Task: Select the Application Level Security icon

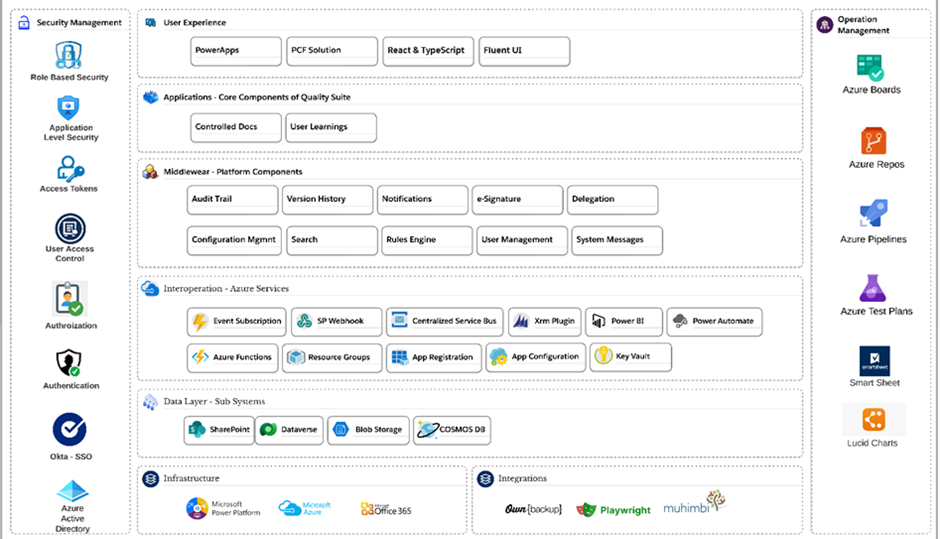Action: point(68,108)
